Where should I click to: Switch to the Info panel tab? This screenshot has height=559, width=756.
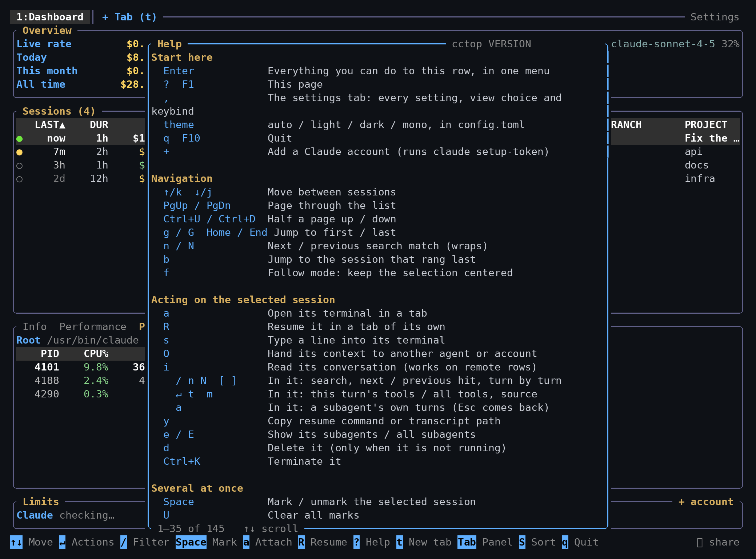coord(35,326)
